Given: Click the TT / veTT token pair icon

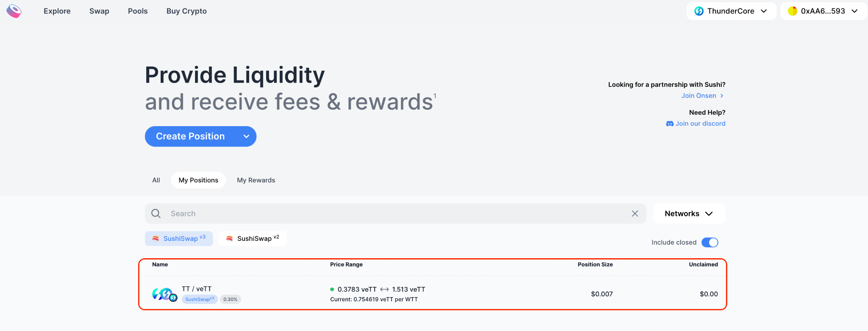Looking at the screenshot, I should click(x=164, y=294).
